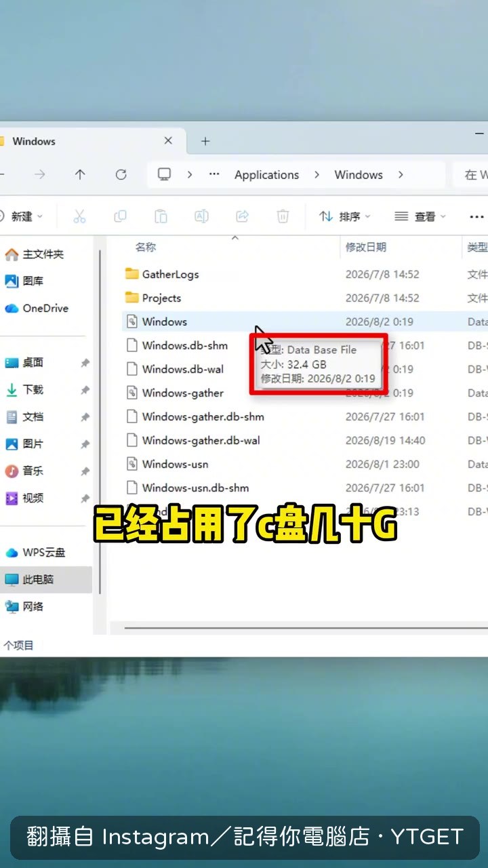Sort by the 名称 column header
Screen dimensions: 488x868
146,248
